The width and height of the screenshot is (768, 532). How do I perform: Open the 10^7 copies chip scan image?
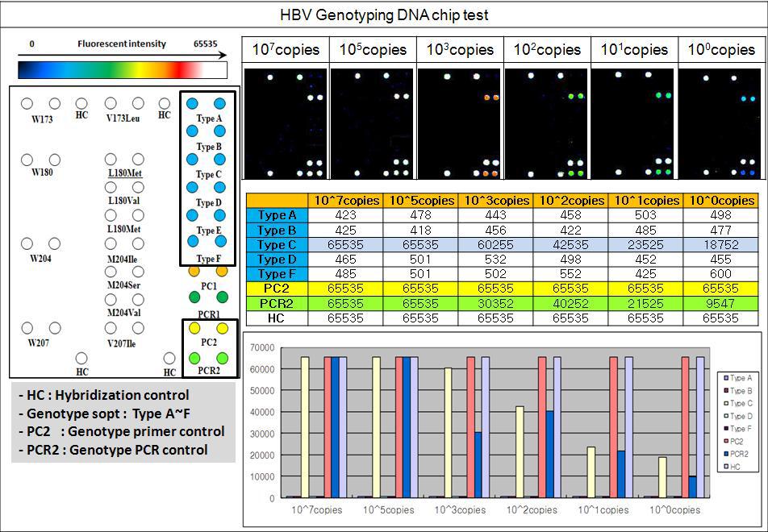[286, 124]
